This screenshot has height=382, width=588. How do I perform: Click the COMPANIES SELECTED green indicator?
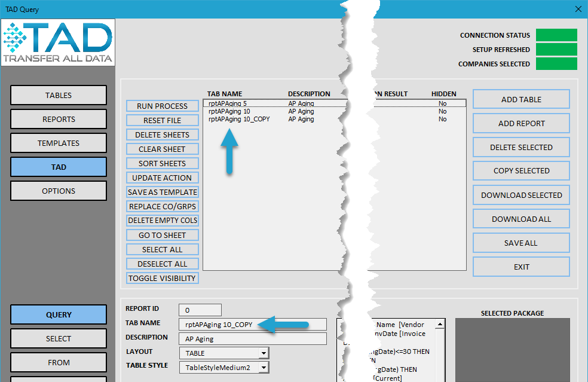556,63
